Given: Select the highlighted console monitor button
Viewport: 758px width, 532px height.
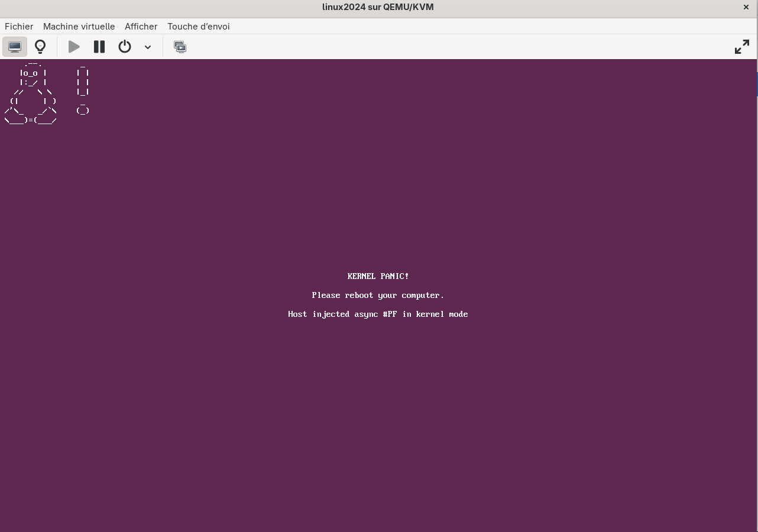Looking at the screenshot, I should pos(14,46).
